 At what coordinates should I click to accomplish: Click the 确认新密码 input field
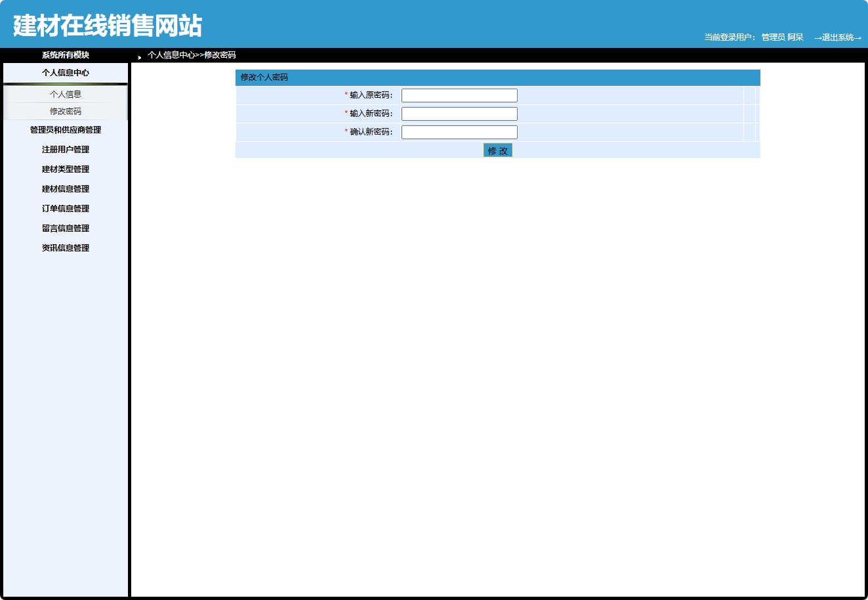click(459, 131)
